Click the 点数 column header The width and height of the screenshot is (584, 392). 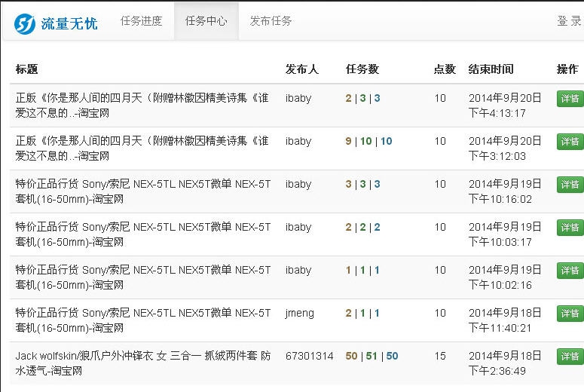pyautogui.click(x=445, y=69)
